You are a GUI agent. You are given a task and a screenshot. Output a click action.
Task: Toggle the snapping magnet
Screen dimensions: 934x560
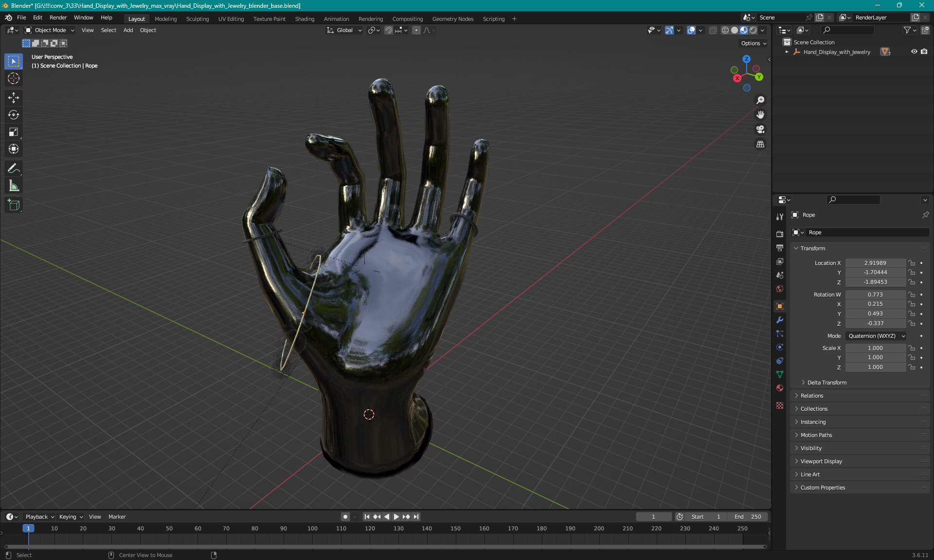coord(389,30)
